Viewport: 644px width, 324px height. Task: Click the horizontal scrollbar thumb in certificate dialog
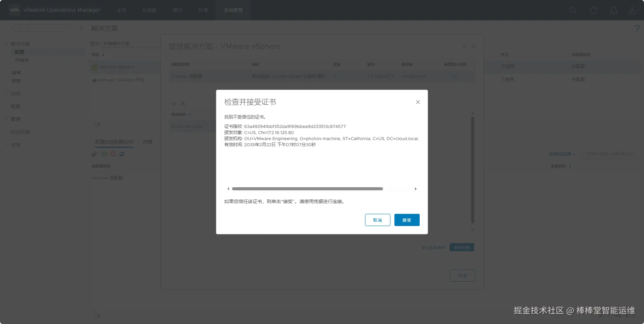point(308,189)
